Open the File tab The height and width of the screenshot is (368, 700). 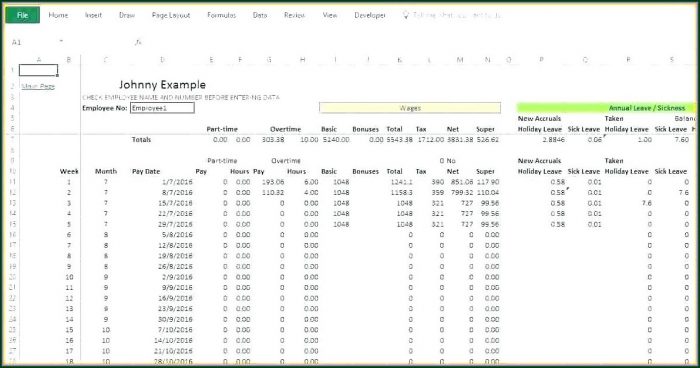[x=22, y=15]
